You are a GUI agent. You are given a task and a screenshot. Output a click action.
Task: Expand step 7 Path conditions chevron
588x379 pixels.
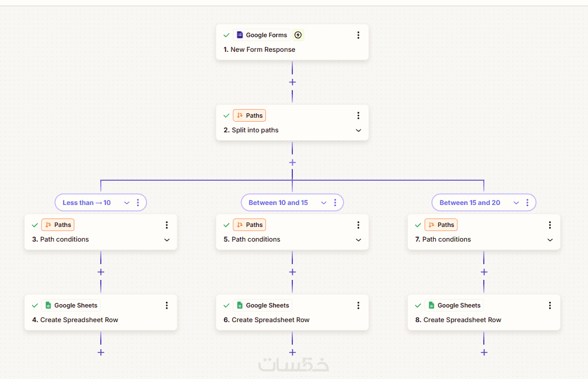(x=550, y=240)
